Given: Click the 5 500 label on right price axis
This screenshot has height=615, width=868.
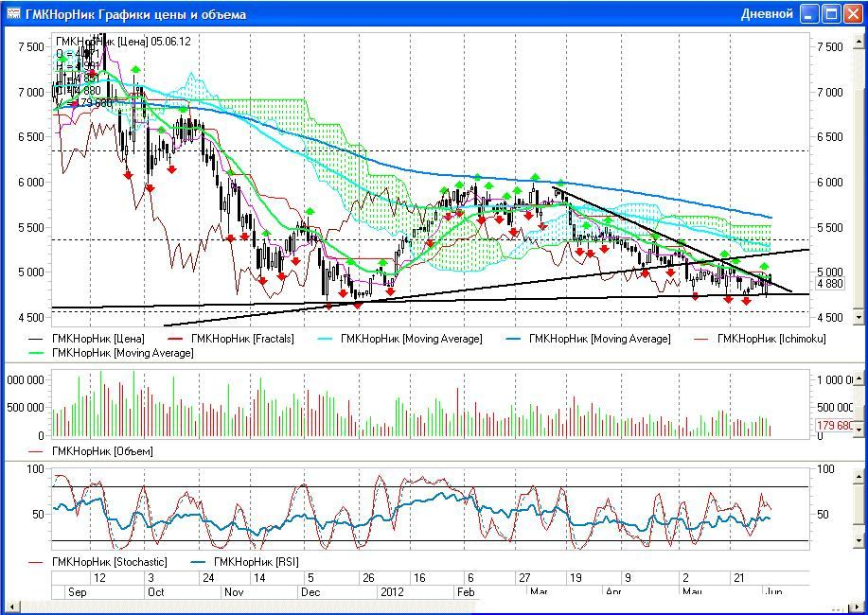Looking at the screenshot, I should point(830,227).
